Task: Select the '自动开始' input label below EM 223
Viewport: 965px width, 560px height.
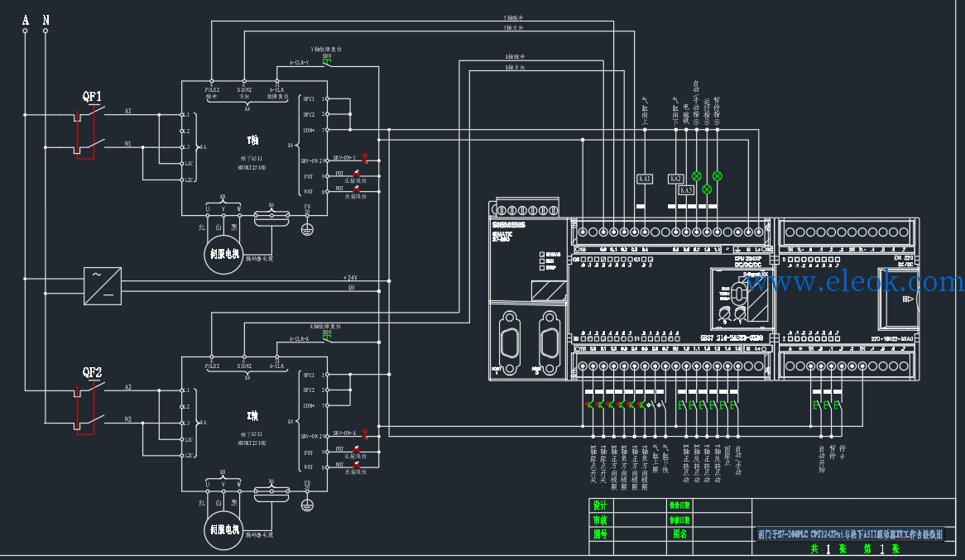Action: [x=822, y=460]
